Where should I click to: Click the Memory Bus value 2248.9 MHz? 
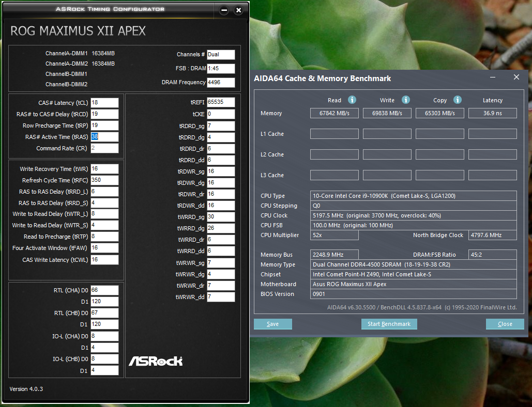(334, 255)
